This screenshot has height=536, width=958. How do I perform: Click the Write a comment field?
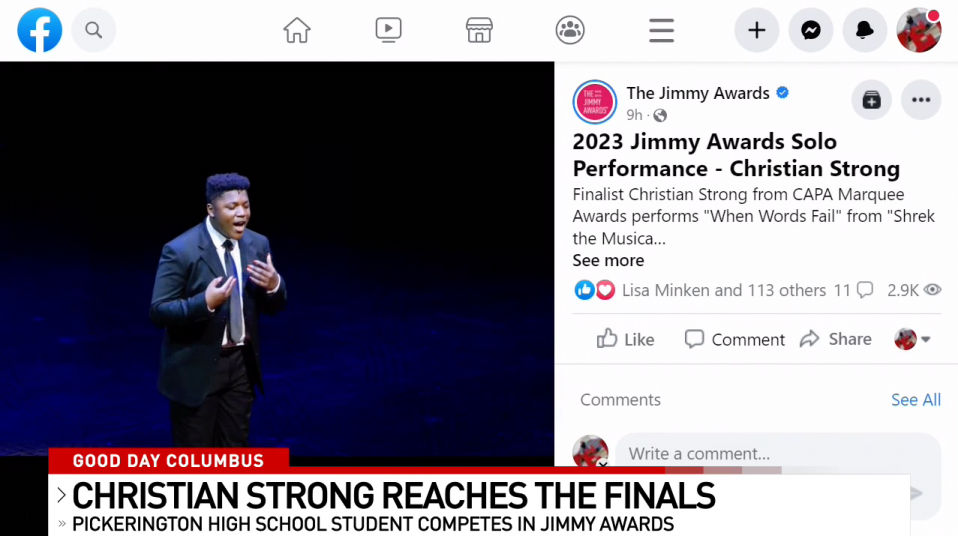click(778, 453)
